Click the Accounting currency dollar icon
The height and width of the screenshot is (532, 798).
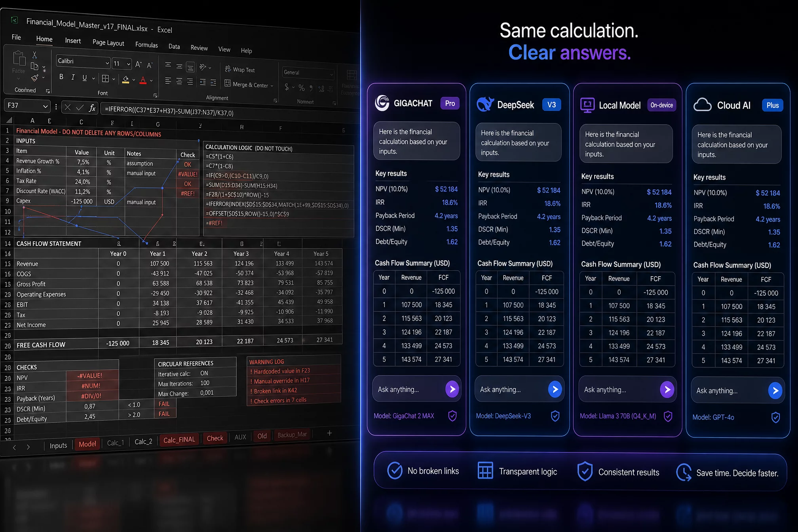point(287,87)
